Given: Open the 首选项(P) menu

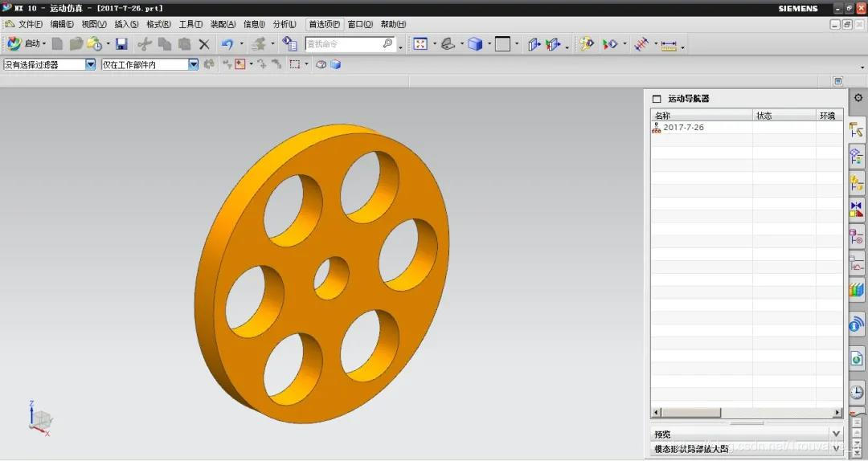Looking at the screenshot, I should (325, 24).
